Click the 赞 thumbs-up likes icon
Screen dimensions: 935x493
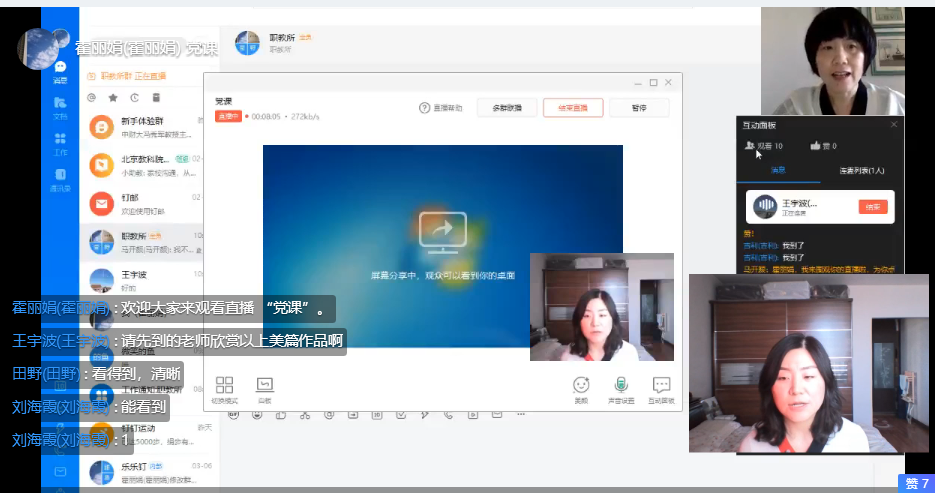[x=815, y=145]
